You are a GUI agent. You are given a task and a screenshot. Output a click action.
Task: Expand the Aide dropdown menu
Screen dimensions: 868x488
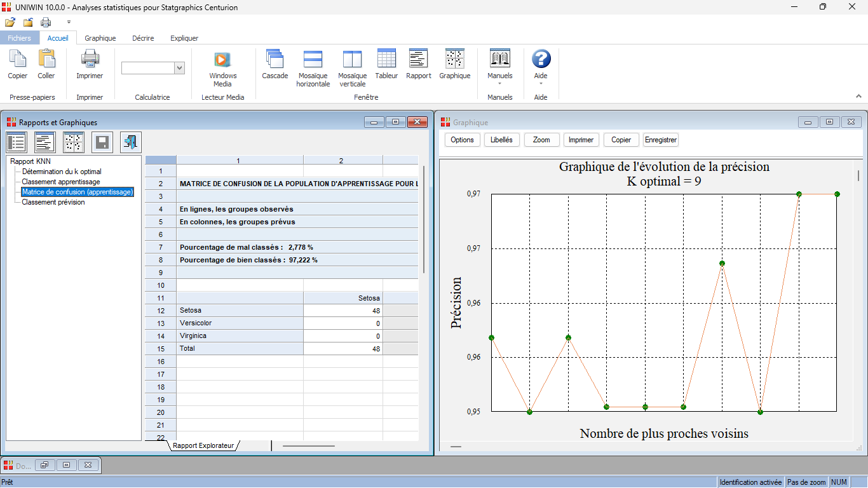[541, 83]
